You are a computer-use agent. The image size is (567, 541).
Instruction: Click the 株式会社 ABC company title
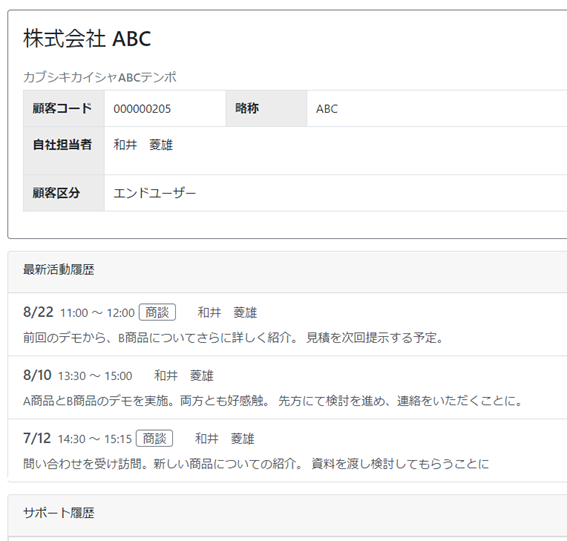pos(87,38)
